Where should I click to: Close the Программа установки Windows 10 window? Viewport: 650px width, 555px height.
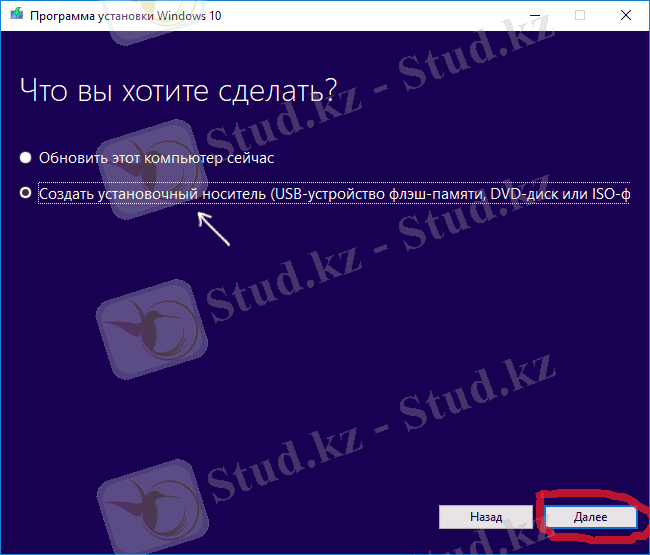click(626, 15)
